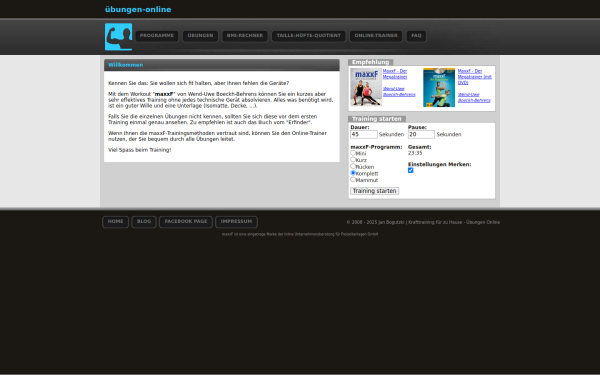Click Wend-Uwe Boeckh-Behrens link under book

click(399, 92)
